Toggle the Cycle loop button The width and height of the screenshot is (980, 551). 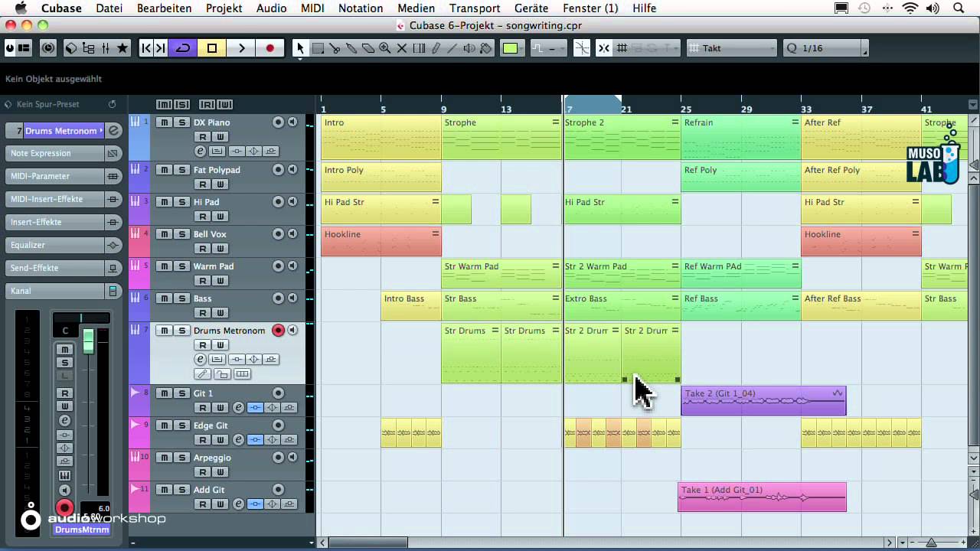183,48
